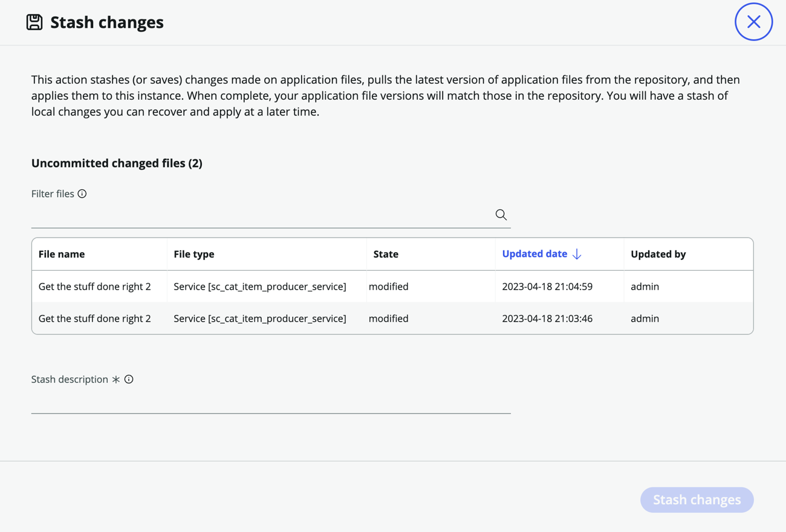The image size is (786, 532).
Task: Click the stash save icon in header
Action: 34,22
